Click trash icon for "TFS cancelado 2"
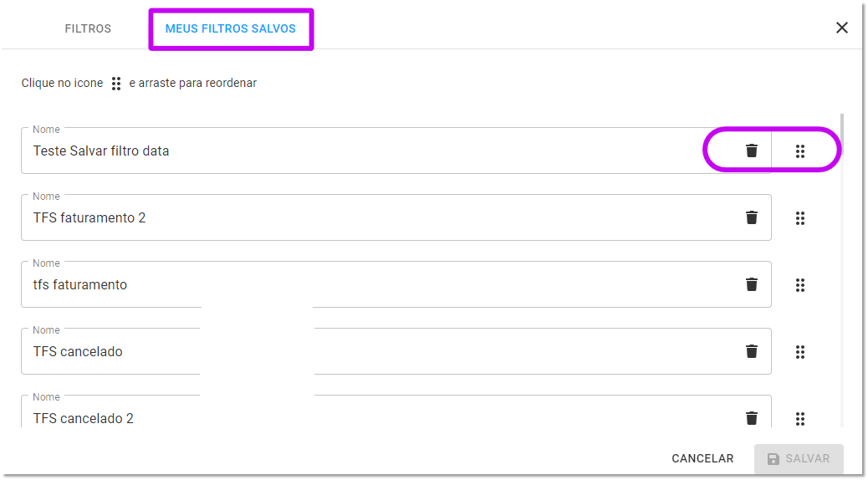This screenshot has height=480, width=868. [x=751, y=418]
